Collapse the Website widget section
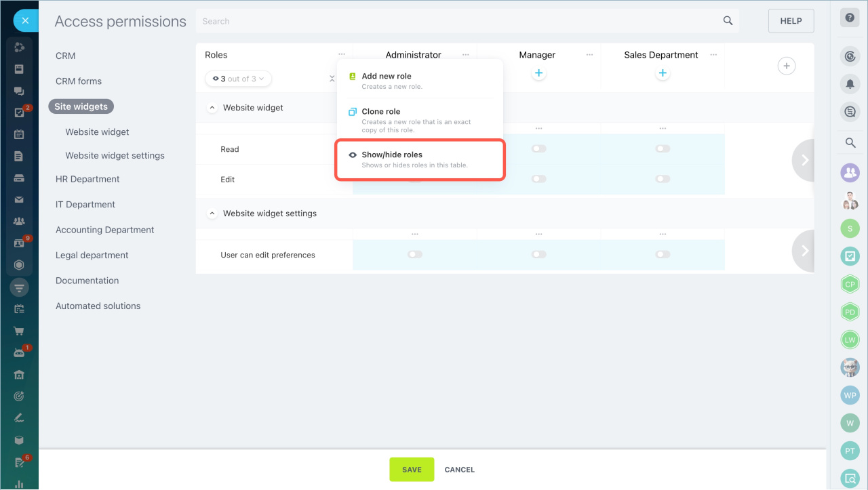The image size is (868, 490). (212, 108)
